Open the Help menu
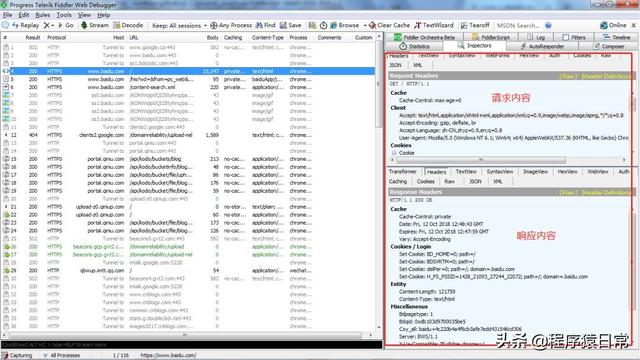 tap(103, 15)
